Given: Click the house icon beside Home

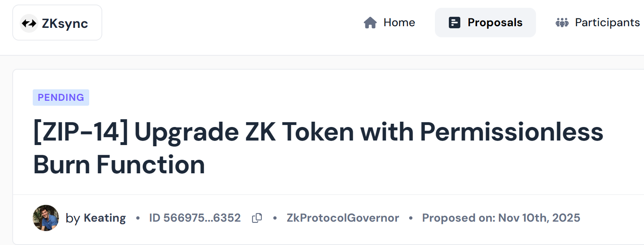Looking at the screenshot, I should pos(370,23).
